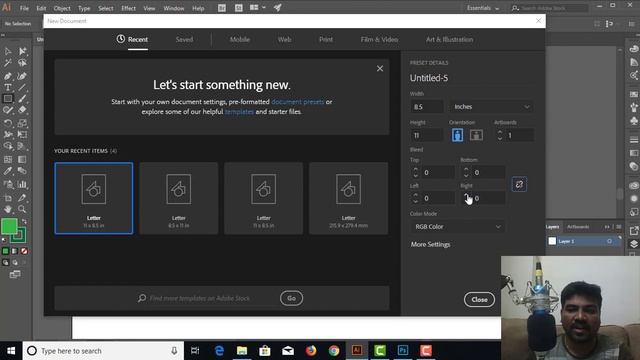
Task: Click the small Color mode button
Action: pos(5,251)
